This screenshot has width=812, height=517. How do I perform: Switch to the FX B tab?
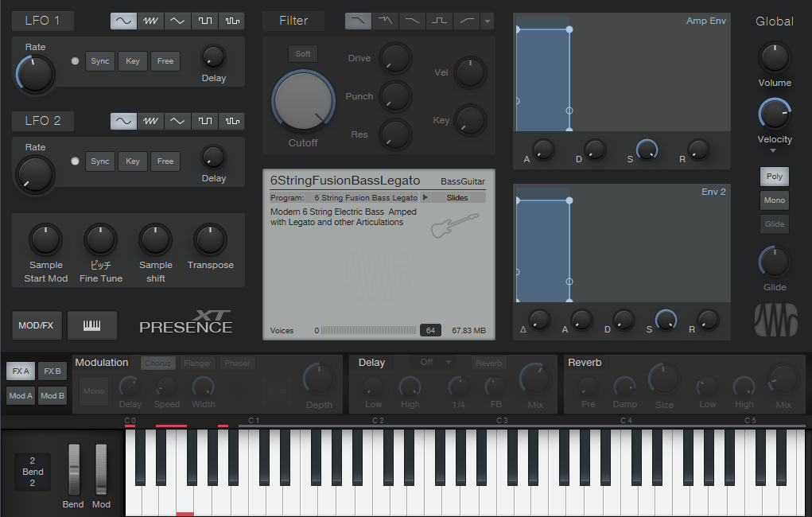[52, 371]
